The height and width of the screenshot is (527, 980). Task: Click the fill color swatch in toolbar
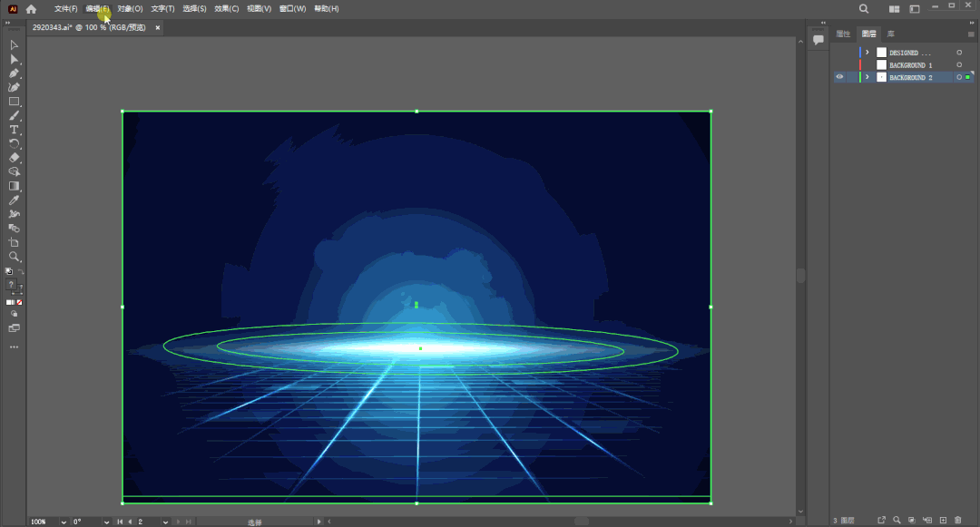(x=11, y=284)
